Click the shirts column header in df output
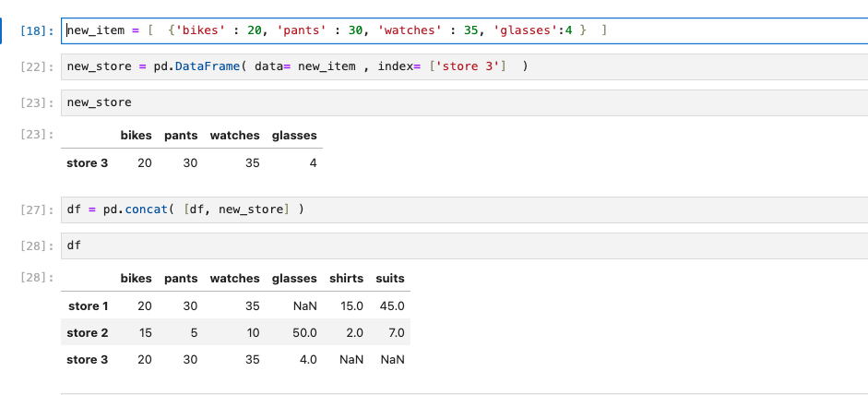 tap(346, 279)
